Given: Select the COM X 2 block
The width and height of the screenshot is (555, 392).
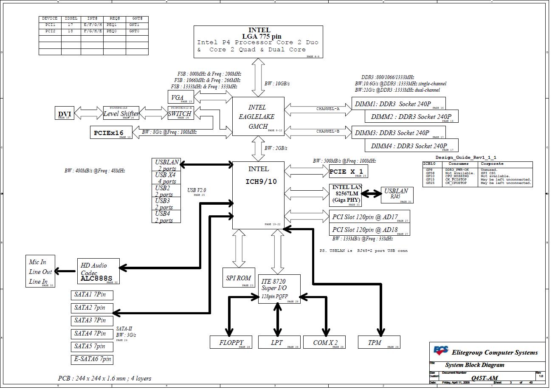Looking at the screenshot, I should (324, 342).
